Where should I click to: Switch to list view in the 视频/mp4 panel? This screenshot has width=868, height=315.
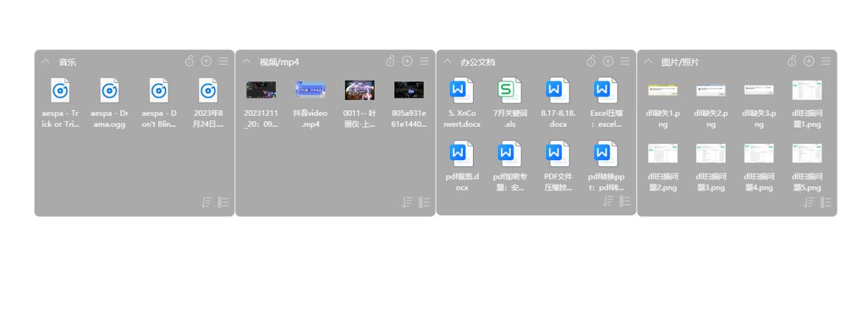[x=424, y=203]
